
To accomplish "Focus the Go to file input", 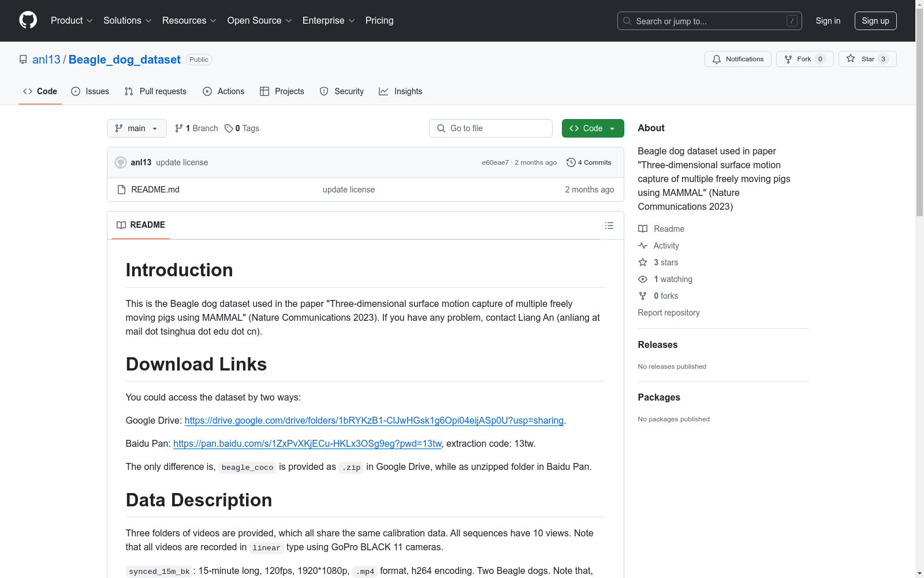I will 491,128.
